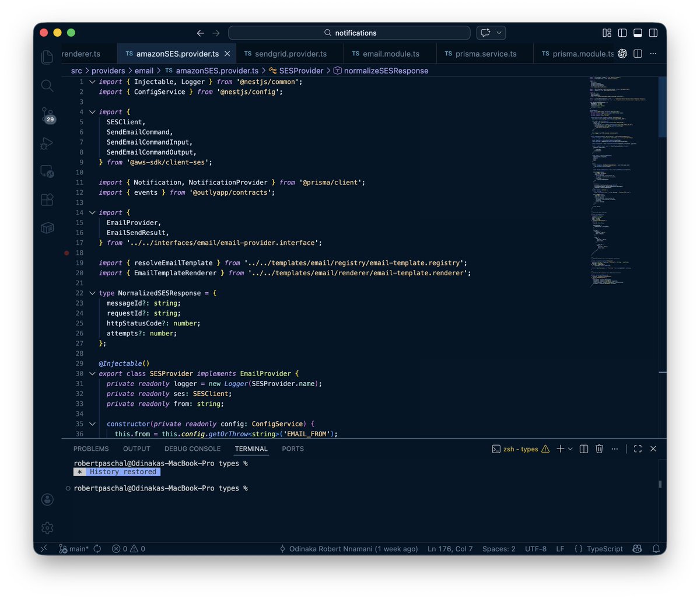Open the Accounts menu icon

(x=47, y=500)
